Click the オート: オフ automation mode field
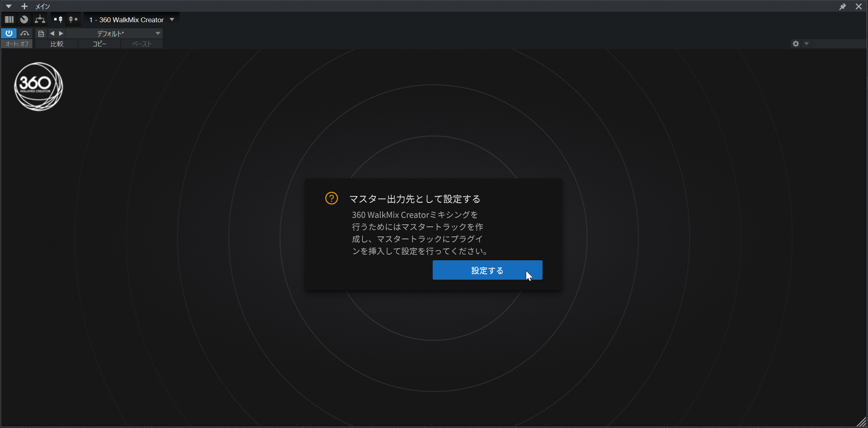 pyautogui.click(x=17, y=44)
